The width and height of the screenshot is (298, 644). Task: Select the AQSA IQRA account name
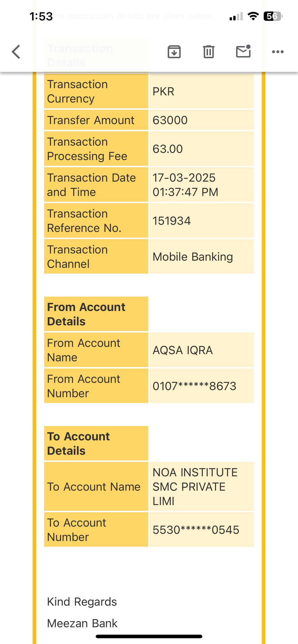[183, 350]
